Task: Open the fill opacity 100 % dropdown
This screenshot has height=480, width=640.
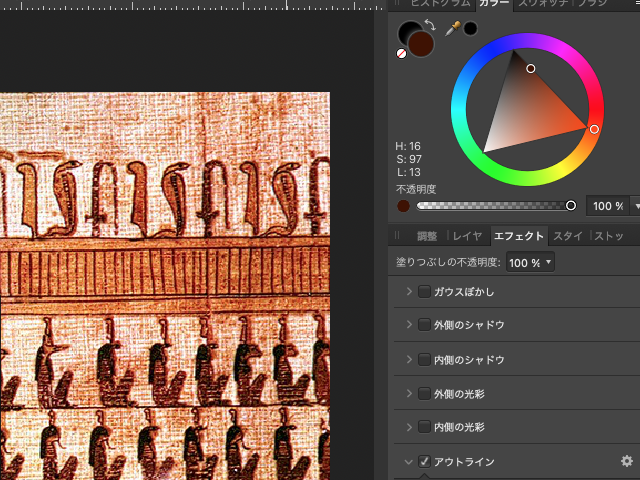Action: point(530,262)
